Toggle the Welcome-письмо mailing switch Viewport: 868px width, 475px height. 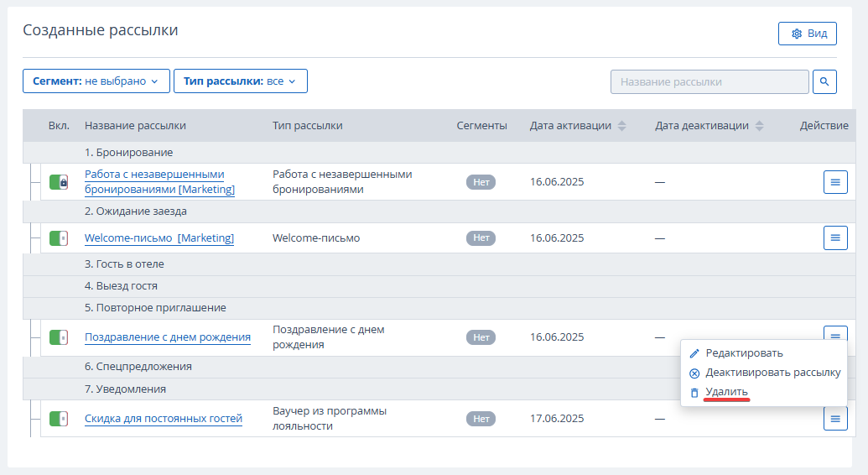(x=59, y=238)
